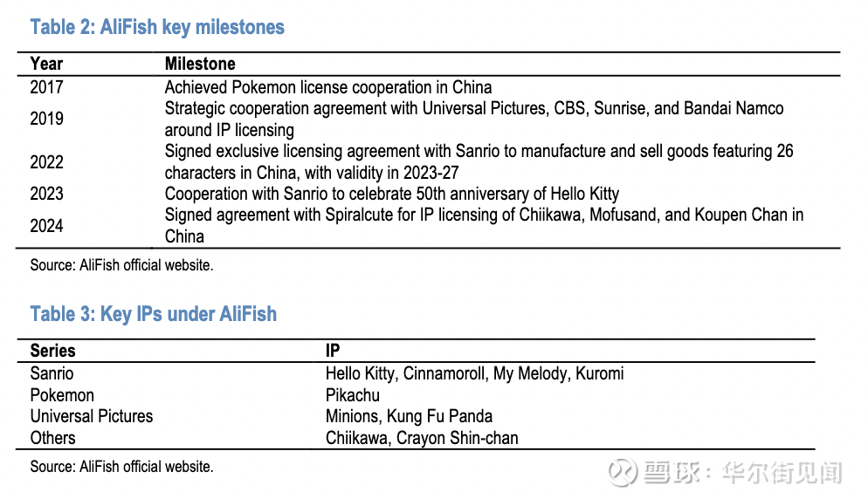Viewport: 868px width, 499px height.
Task: Click the "Table 2: AliFish key milestones" heading
Action: 157,27
